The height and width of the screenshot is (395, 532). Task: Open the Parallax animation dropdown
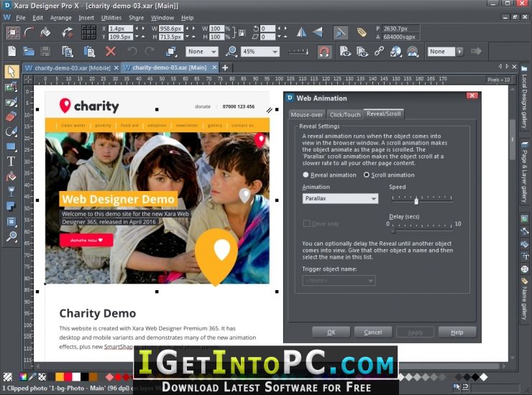click(340, 198)
